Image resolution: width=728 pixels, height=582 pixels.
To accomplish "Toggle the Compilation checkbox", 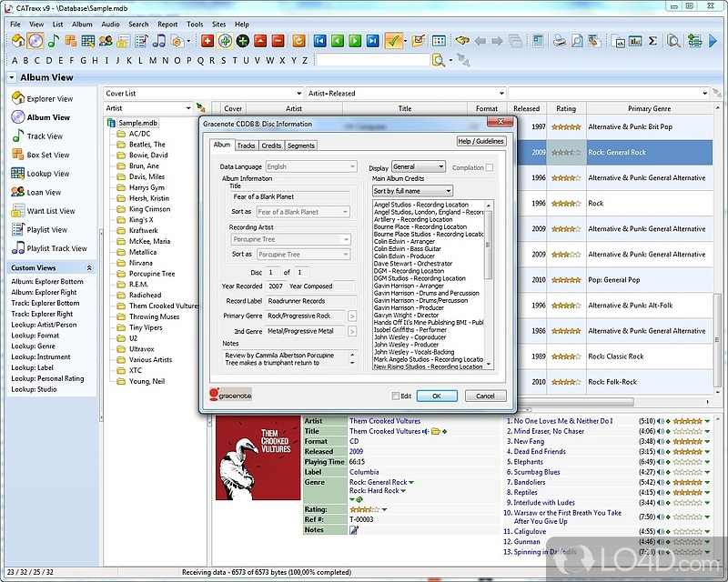I will pos(490,167).
